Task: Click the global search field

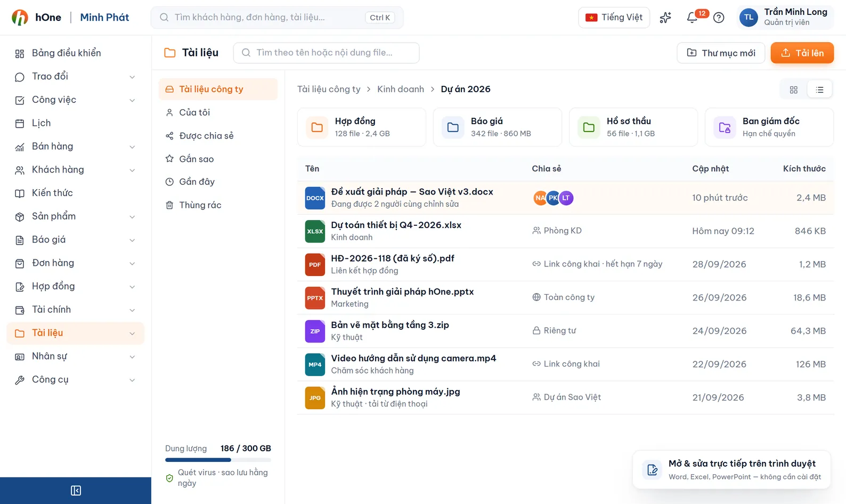Action: coord(277,18)
